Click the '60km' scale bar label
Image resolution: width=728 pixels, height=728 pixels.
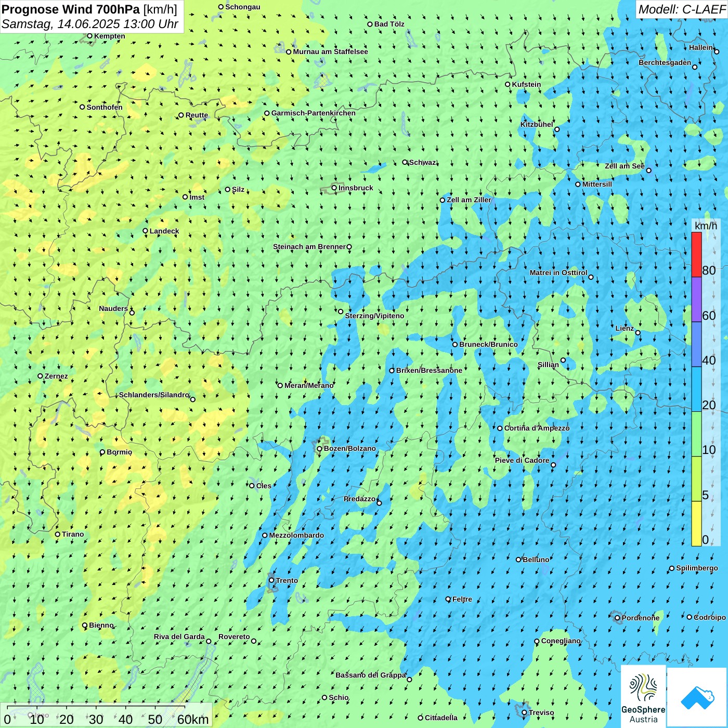193,719
